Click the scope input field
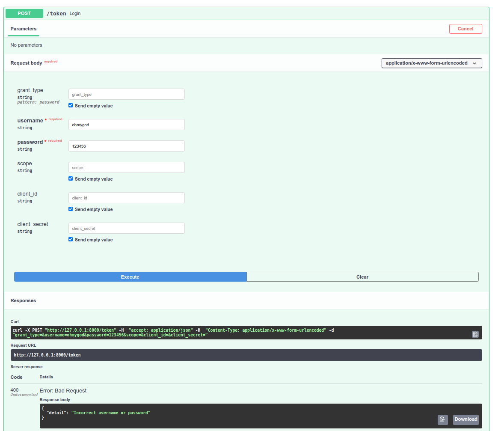This screenshot has height=431, width=504. tap(126, 168)
